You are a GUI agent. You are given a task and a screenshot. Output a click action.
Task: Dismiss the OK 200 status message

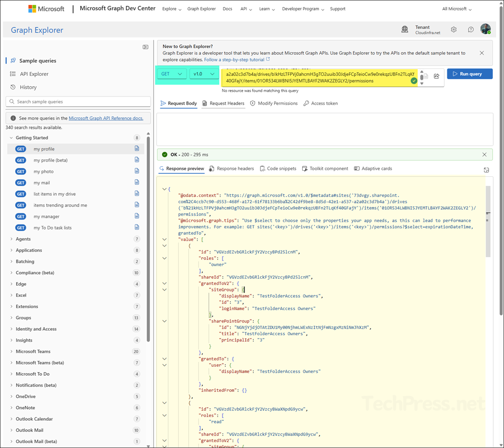tap(484, 155)
